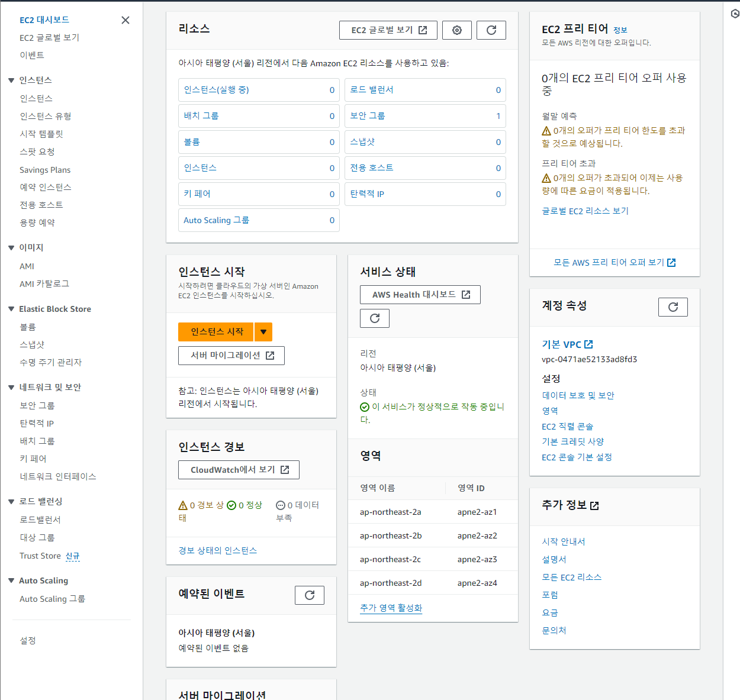Select the ap-northeast-2a zone cell
The width and height of the screenshot is (740, 700).
point(391,512)
